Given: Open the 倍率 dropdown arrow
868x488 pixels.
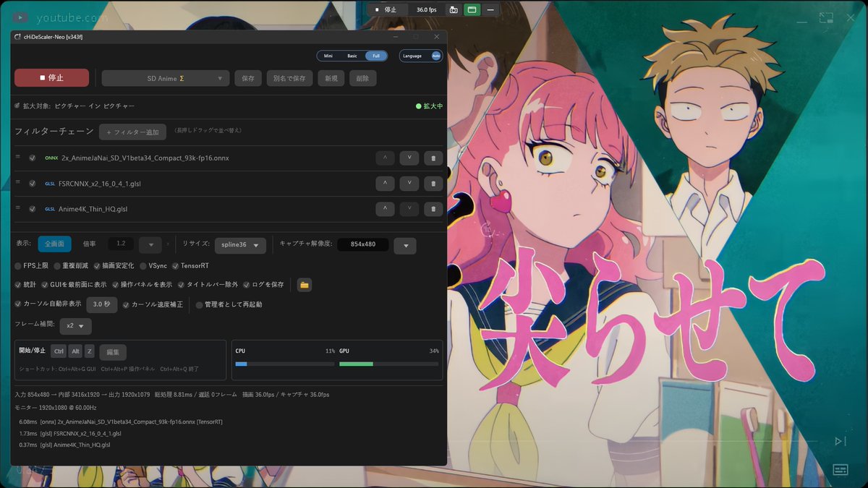Looking at the screenshot, I should pos(150,245).
